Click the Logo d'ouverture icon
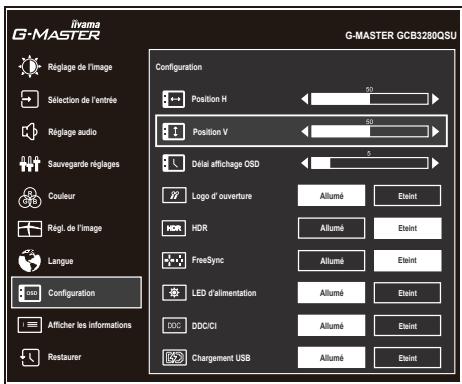The height and width of the screenshot is (384, 462). 174,195
